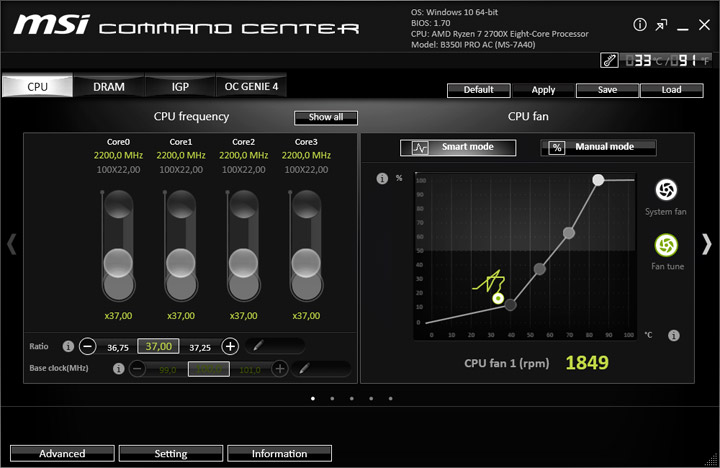Screen dimensions: 720x468
Task: Select the 36,75 ratio value
Action: tap(118, 348)
